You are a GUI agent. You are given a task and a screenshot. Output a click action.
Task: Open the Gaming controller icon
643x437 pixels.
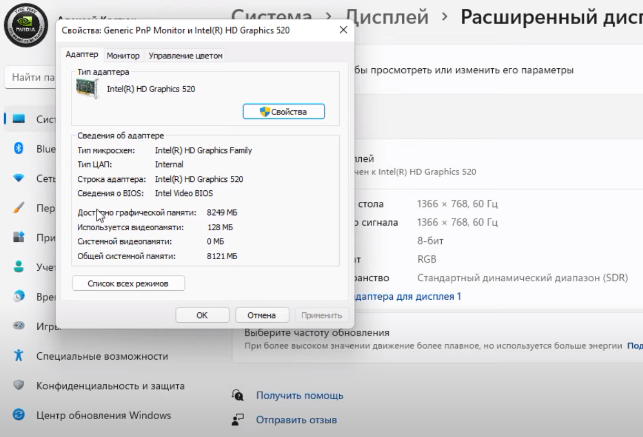[x=18, y=326]
